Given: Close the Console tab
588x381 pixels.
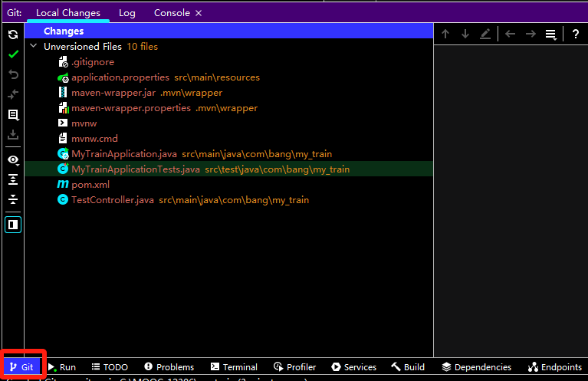Looking at the screenshot, I should pyautogui.click(x=199, y=13).
